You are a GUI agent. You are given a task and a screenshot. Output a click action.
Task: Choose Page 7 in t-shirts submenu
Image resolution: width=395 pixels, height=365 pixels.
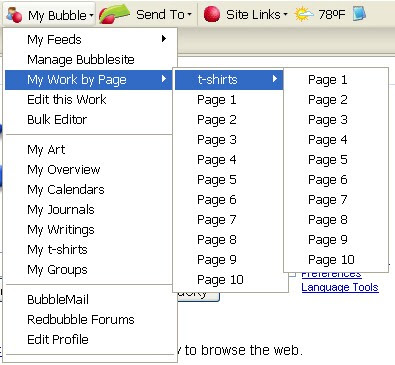click(x=336, y=200)
